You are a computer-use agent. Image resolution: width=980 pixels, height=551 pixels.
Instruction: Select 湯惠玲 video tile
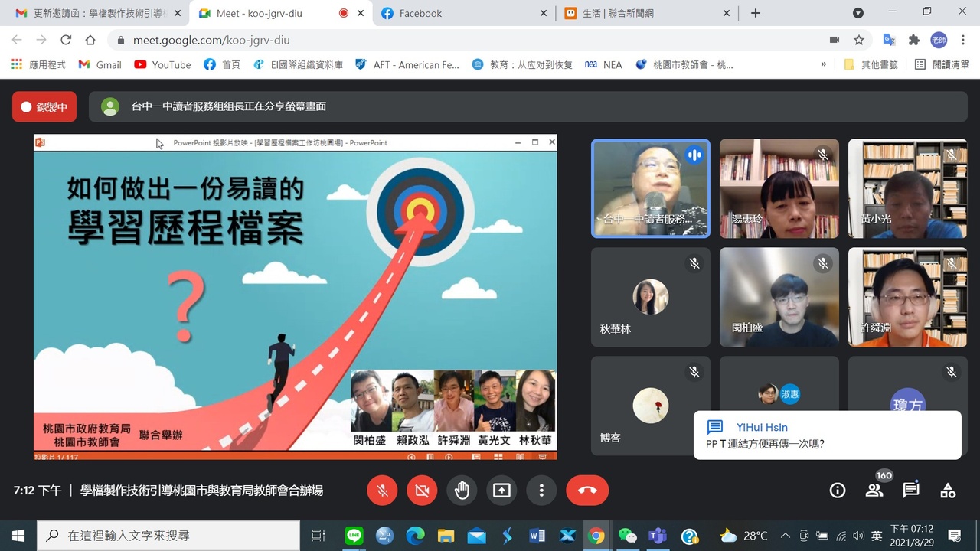click(x=779, y=188)
